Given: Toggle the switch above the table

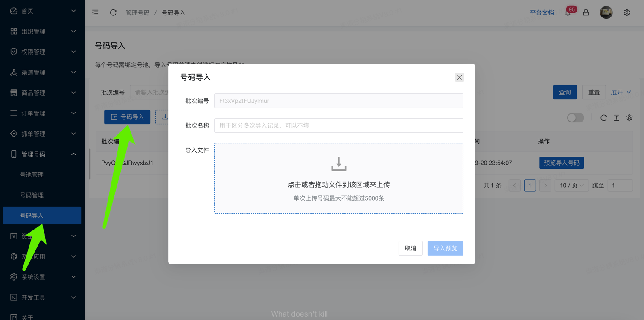Looking at the screenshot, I should click(x=575, y=118).
